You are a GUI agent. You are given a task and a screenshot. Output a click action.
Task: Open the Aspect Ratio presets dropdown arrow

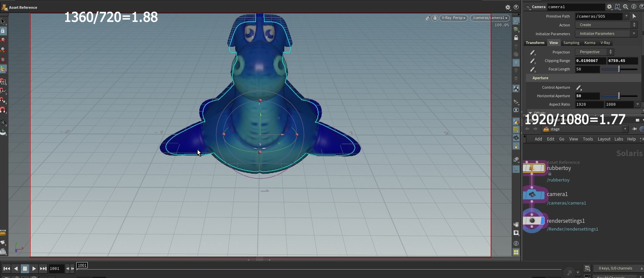click(x=638, y=104)
